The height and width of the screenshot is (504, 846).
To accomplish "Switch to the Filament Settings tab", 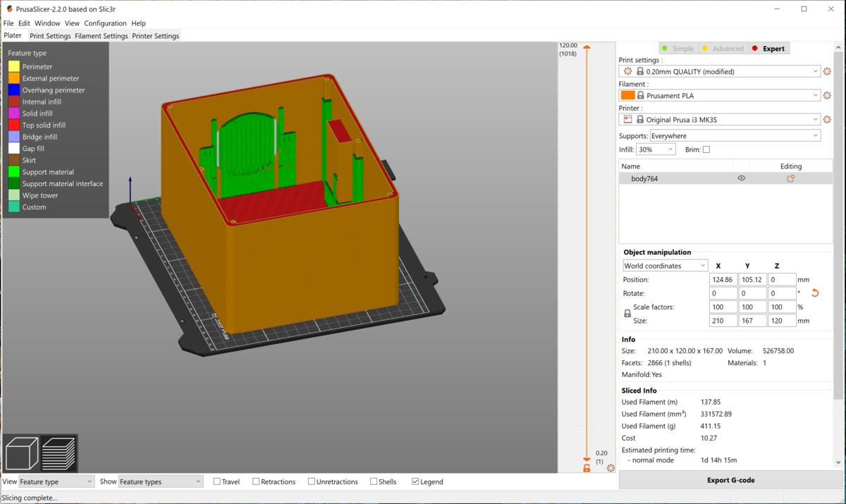I will [x=101, y=36].
